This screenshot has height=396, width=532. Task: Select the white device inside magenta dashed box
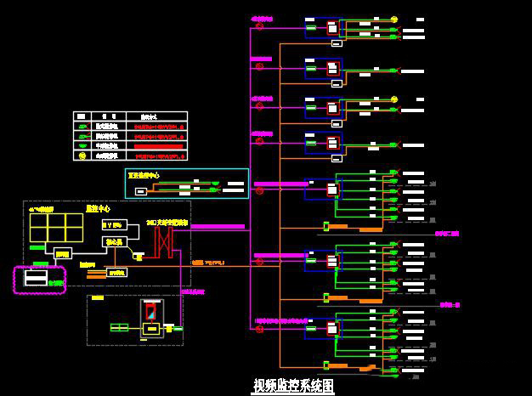coord(36,278)
